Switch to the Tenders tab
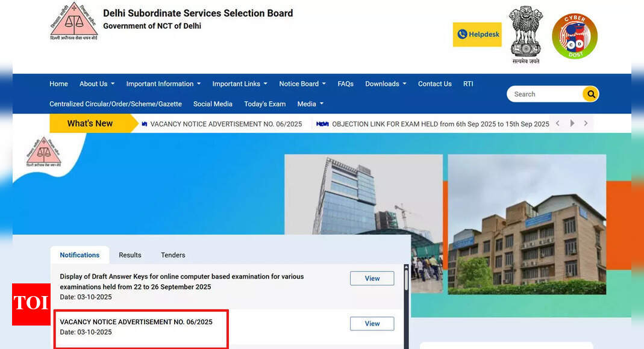Viewport: 644px width, 349px height. 173,255
